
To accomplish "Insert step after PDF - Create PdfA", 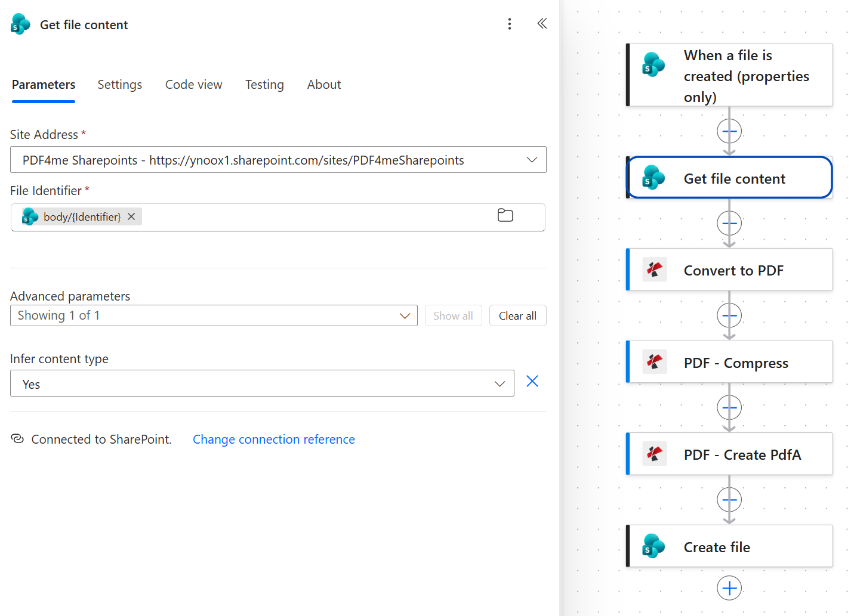I will click(729, 500).
